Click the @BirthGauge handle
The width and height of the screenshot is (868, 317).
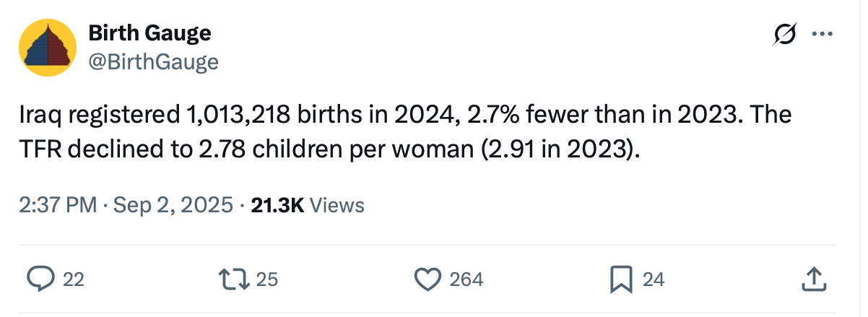(x=153, y=62)
